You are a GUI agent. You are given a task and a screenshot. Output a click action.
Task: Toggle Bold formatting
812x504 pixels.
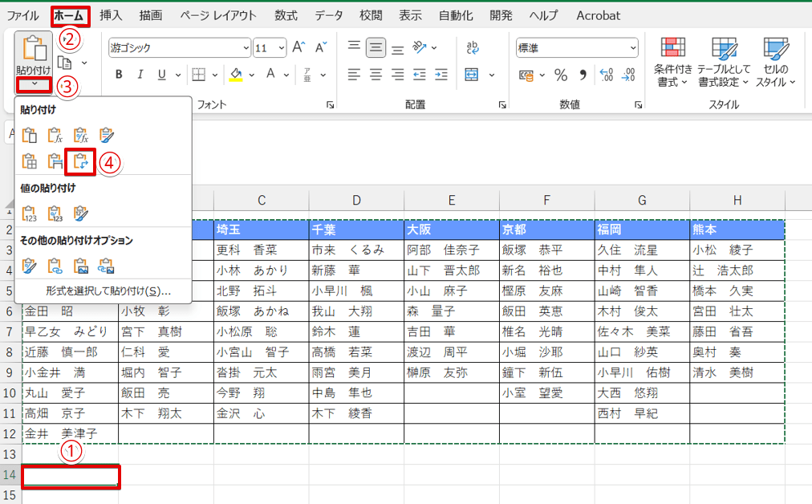119,75
